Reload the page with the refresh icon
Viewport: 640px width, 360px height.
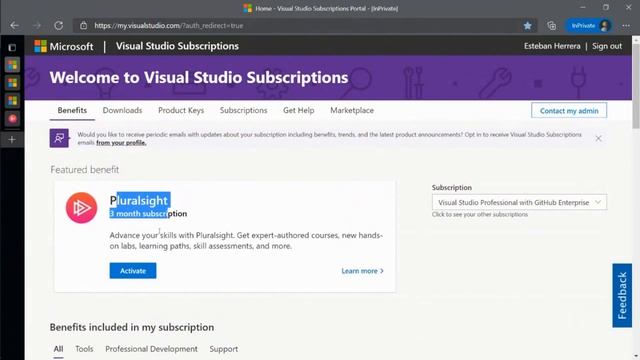pos(59,26)
